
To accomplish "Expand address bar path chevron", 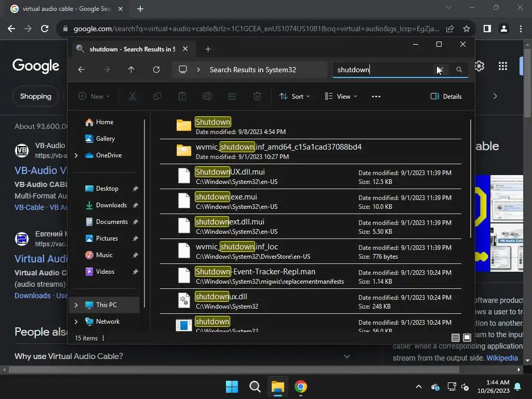I will [x=198, y=70].
